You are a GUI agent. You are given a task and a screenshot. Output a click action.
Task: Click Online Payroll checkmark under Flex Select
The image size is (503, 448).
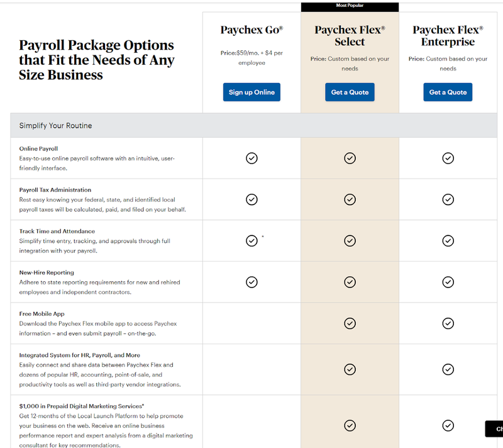[x=350, y=158]
